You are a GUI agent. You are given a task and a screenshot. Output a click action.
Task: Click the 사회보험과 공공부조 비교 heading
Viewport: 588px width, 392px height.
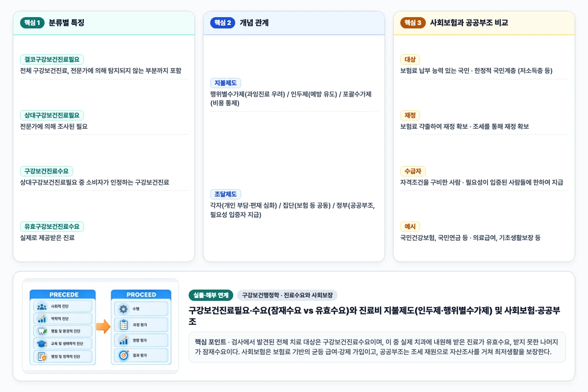[x=468, y=23]
